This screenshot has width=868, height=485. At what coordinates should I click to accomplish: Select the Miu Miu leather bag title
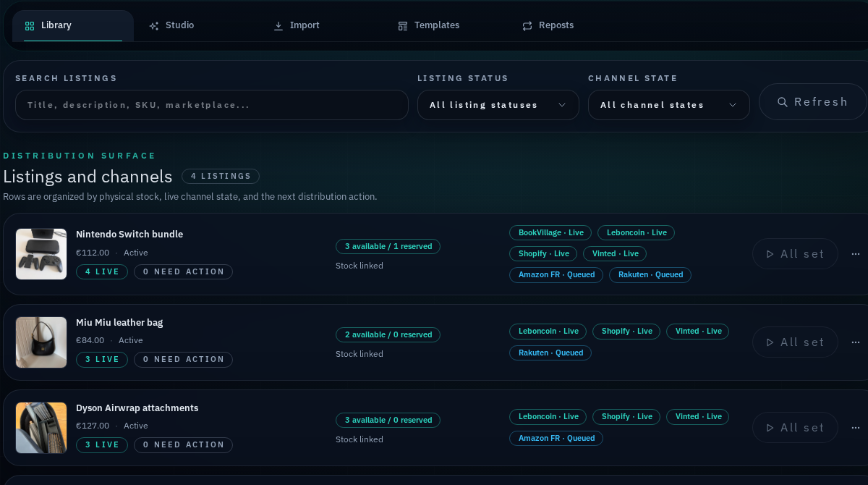pos(119,323)
